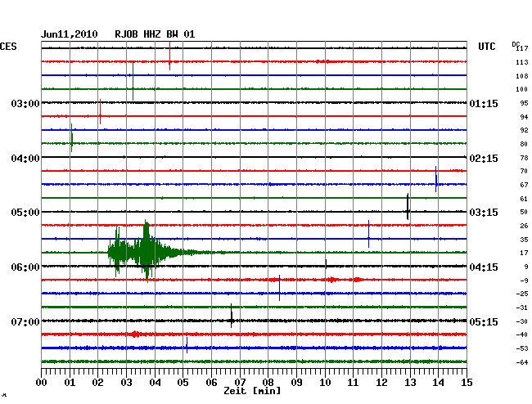Screen dimensions: 532x404
Task: Click the DC offset value "17"
Action: tap(524, 253)
